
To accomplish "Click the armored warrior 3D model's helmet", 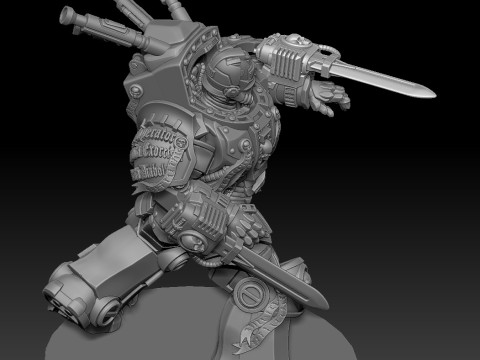I will [x=231, y=74].
